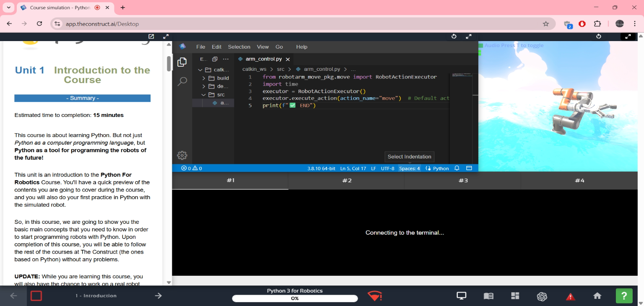Open the notebook book icon in bottom bar

click(x=488, y=296)
